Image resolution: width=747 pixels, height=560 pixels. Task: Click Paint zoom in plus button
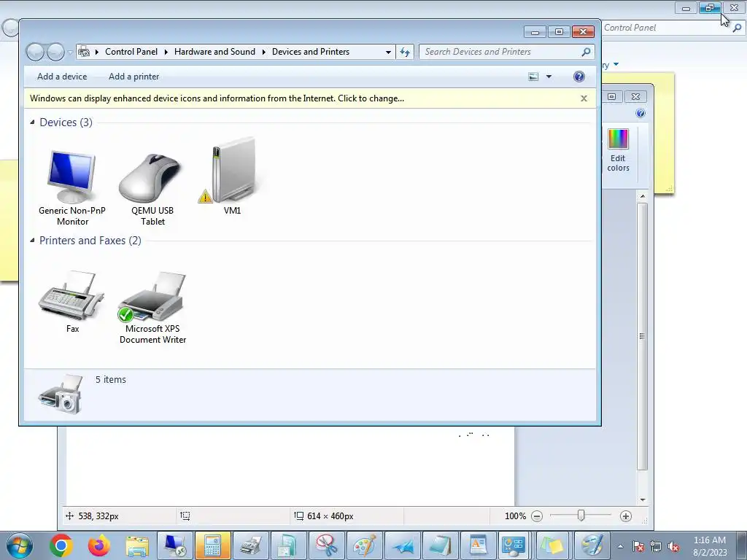coord(625,516)
